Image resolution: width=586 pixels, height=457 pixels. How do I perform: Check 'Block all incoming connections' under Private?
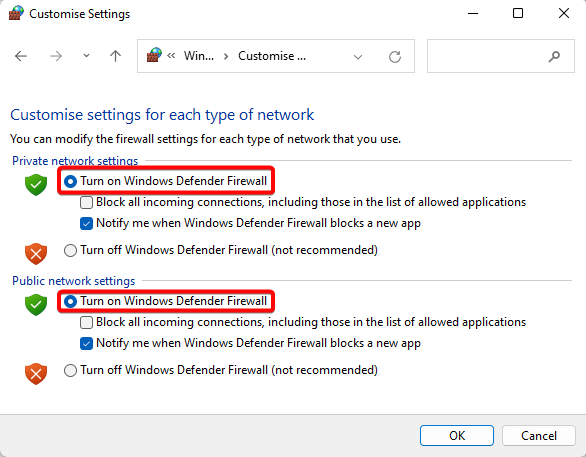point(86,203)
